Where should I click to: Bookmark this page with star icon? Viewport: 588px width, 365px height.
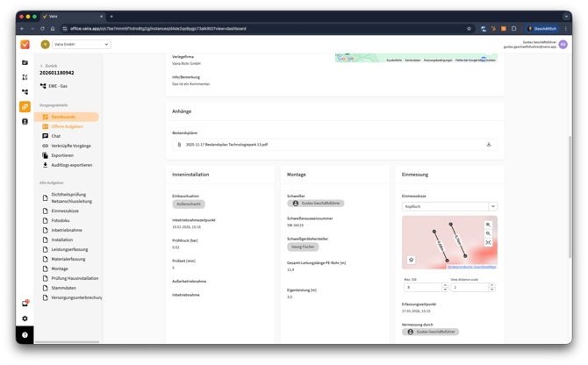(x=469, y=28)
